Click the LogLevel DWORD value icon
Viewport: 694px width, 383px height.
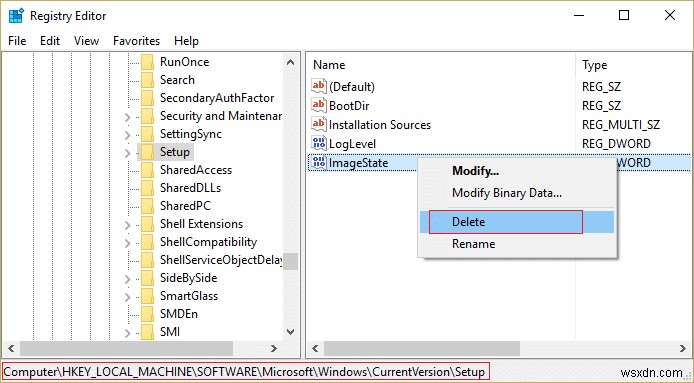[319, 143]
